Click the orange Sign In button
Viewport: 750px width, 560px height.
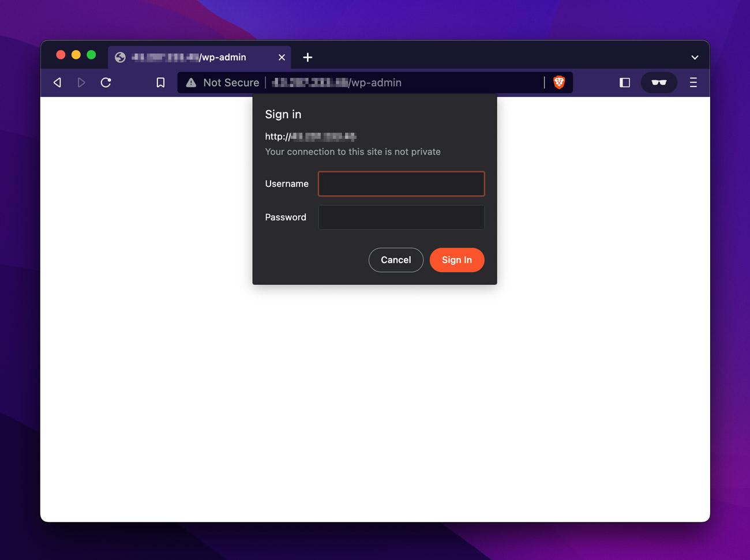[x=457, y=260]
